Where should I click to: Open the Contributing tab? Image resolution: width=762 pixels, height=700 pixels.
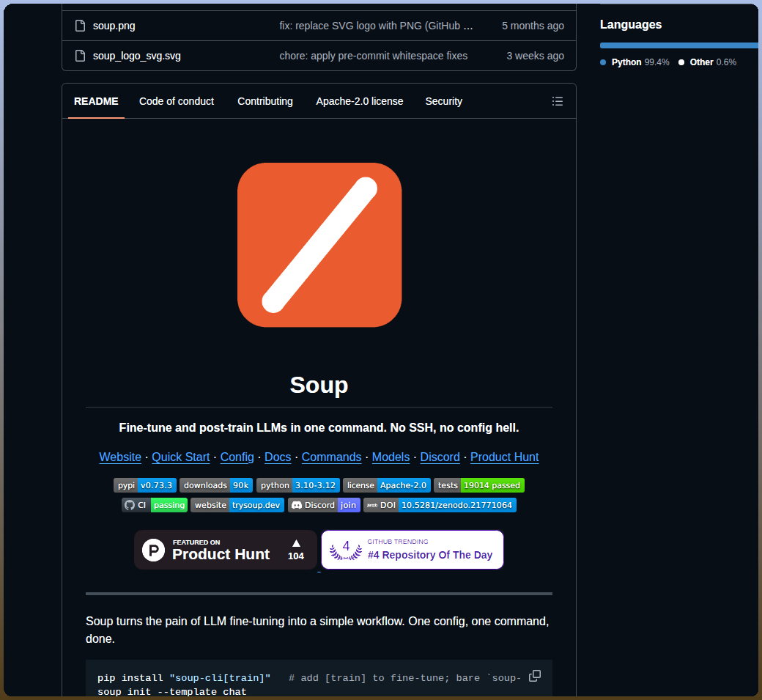[x=265, y=101]
